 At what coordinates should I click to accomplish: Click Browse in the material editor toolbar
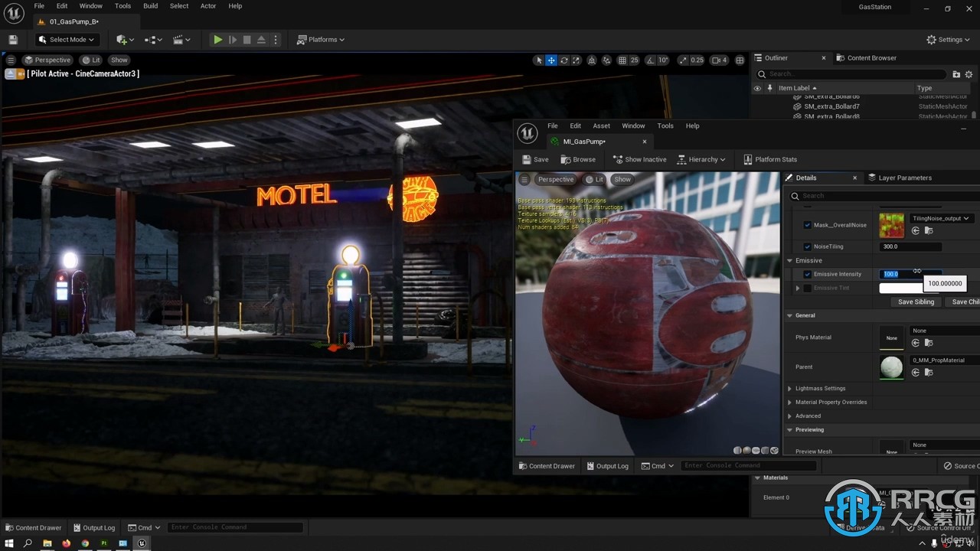click(578, 160)
